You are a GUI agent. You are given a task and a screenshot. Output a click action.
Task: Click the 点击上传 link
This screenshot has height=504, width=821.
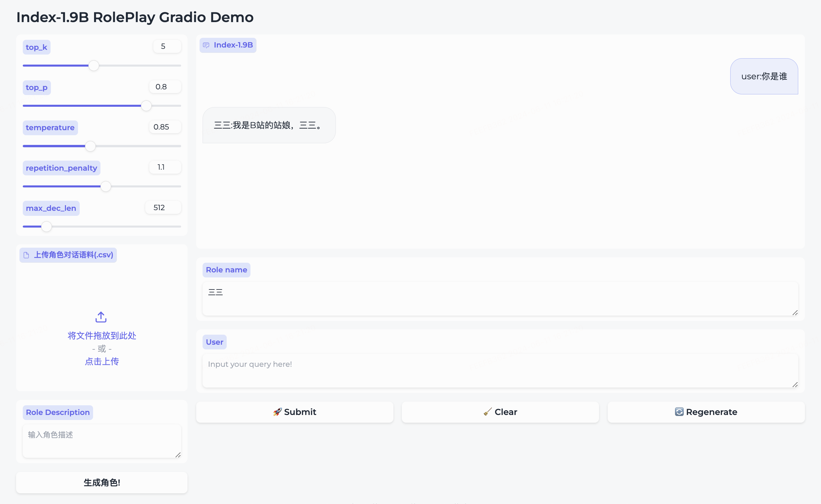(102, 361)
